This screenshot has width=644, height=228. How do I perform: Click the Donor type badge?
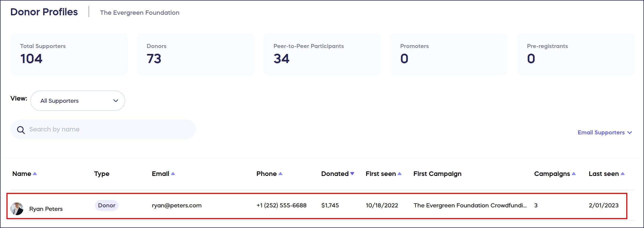(106, 205)
